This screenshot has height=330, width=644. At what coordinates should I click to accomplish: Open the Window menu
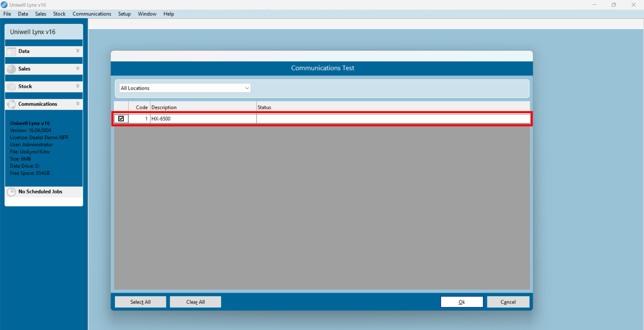[147, 14]
